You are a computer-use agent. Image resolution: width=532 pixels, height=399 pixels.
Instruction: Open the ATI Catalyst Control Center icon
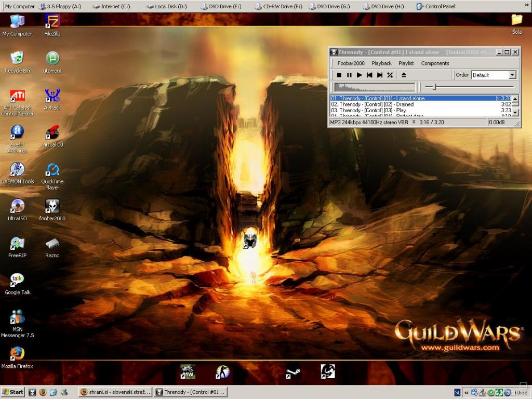pyautogui.click(x=17, y=102)
